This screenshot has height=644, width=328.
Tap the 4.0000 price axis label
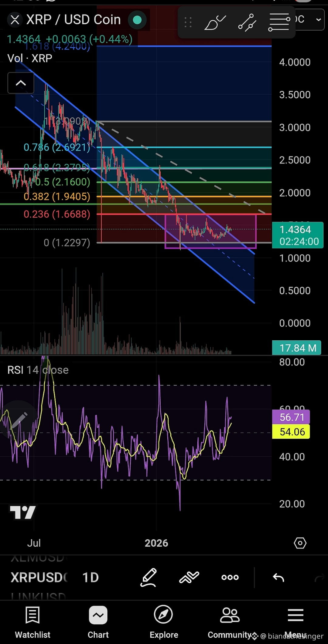[295, 62]
